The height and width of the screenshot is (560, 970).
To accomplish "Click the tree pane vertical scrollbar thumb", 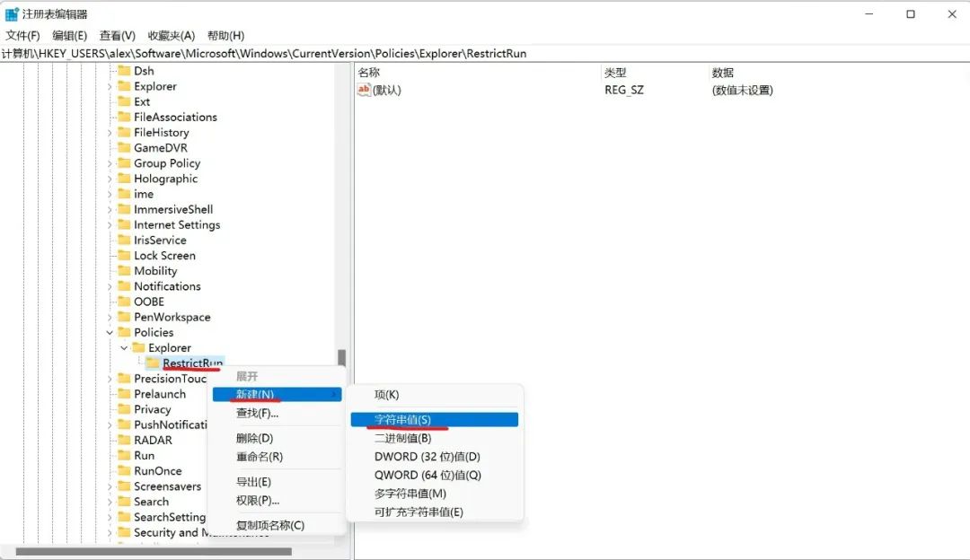I will point(341,358).
